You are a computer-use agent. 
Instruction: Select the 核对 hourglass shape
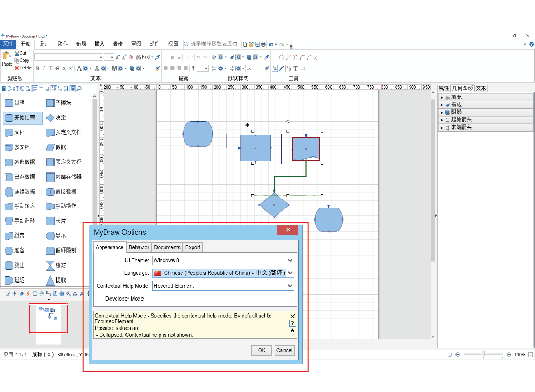pos(50,265)
